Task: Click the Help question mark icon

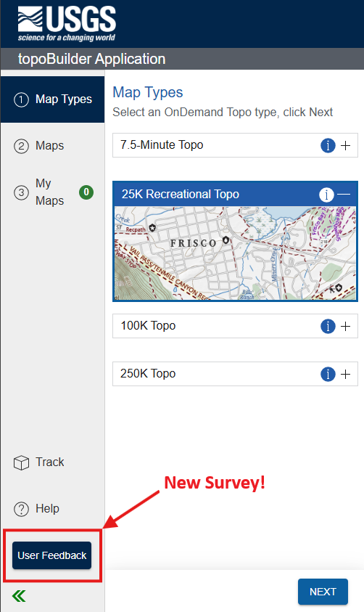Action: (x=21, y=510)
